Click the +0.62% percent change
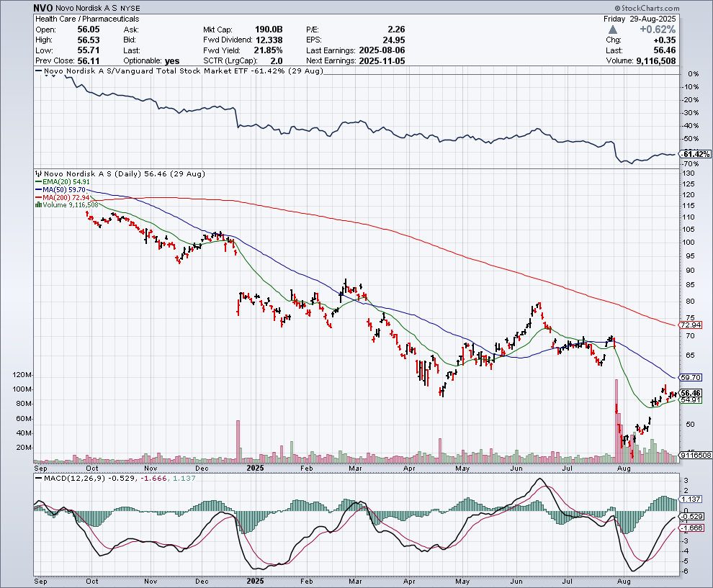 pyautogui.click(x=658, y=30)
